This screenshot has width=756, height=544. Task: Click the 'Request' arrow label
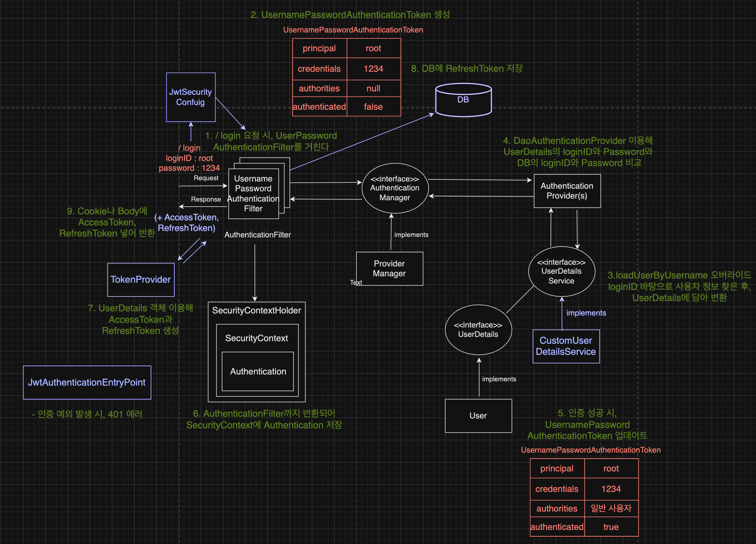click(206, 178)
